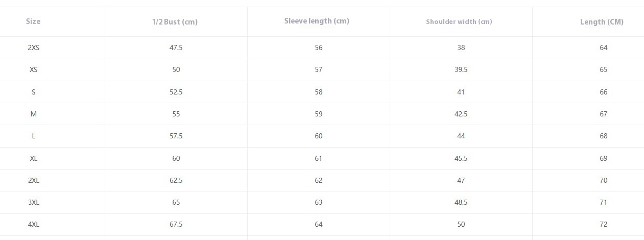
Task: Select the XS size cell
Action: click(34, 69)
